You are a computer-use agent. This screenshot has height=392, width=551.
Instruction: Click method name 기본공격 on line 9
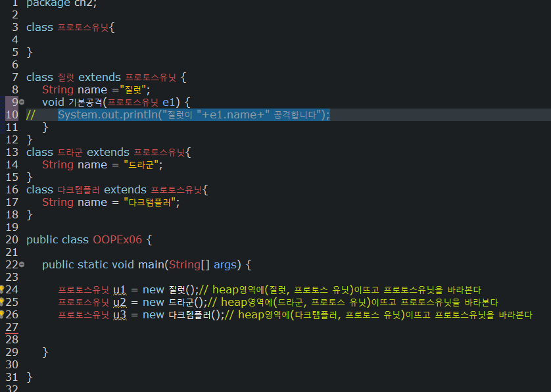pos(85,103)
